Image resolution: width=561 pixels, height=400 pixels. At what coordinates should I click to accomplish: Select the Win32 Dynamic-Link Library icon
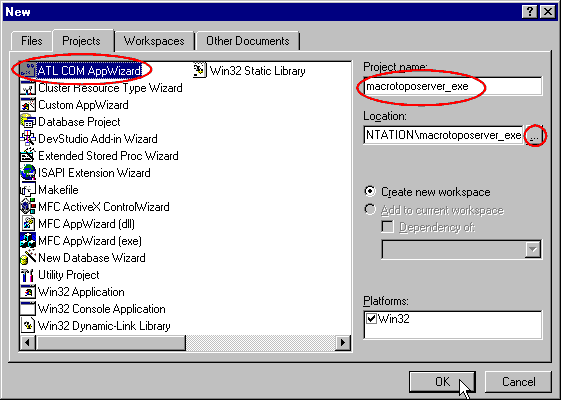pyautogui.click(x=28, y=326)
